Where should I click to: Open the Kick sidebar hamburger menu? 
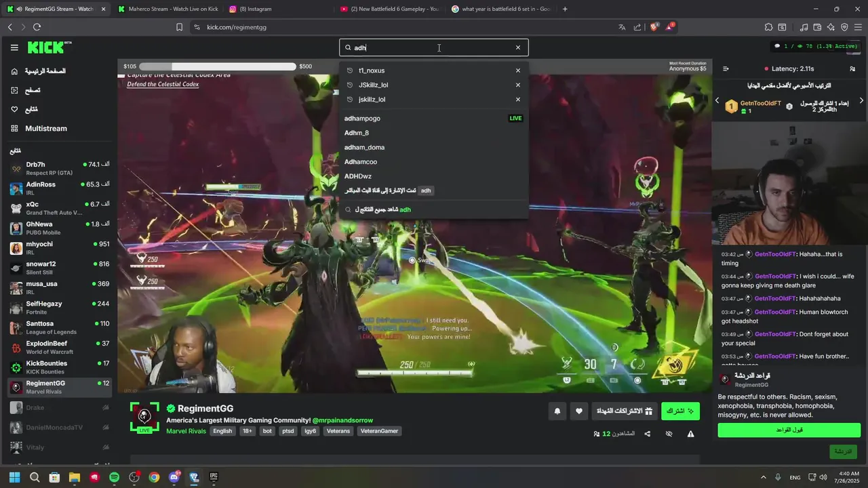tap(14, 47)
